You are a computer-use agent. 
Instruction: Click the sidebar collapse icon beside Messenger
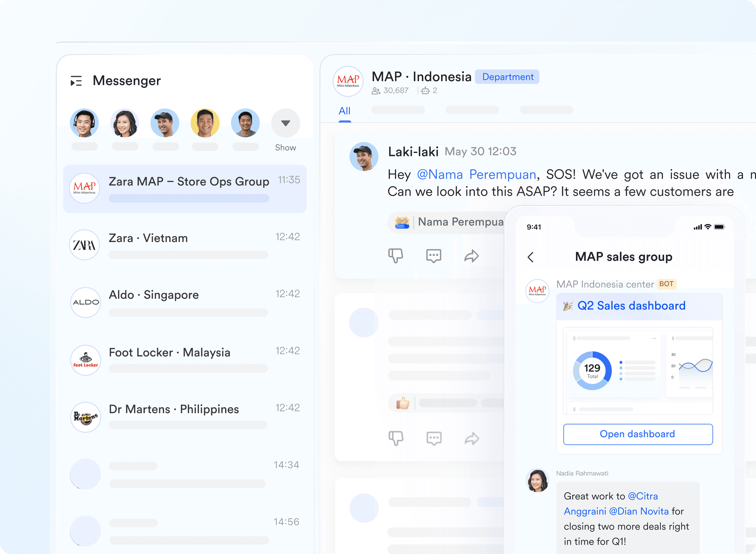coord(76,81)
